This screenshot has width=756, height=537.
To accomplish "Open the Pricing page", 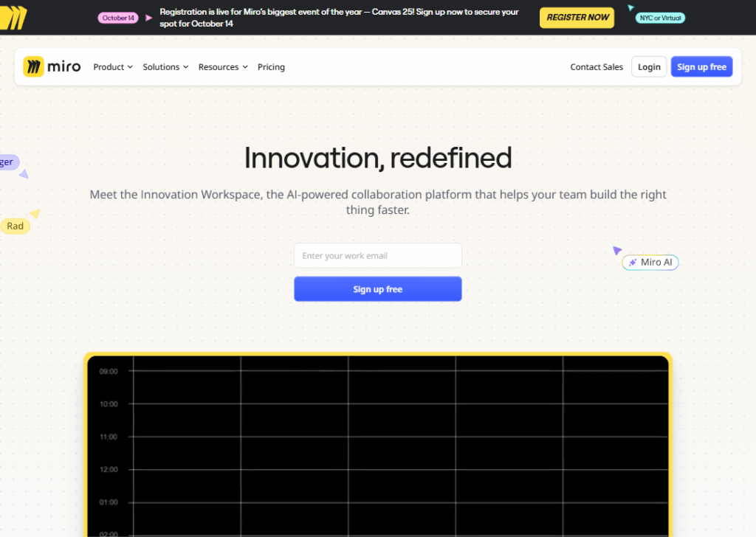I will click(x=271, y=67).
